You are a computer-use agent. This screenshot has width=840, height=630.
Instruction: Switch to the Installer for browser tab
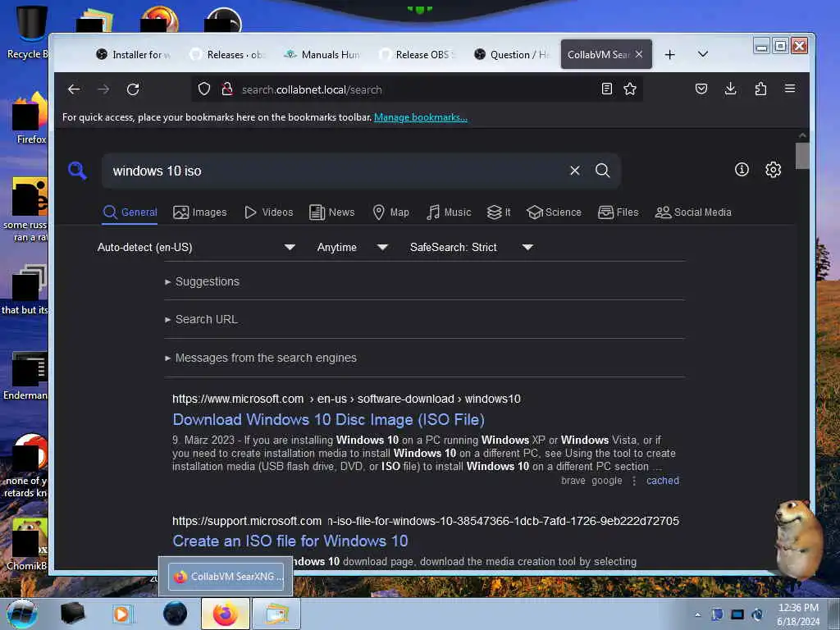(x=134, y=55)
